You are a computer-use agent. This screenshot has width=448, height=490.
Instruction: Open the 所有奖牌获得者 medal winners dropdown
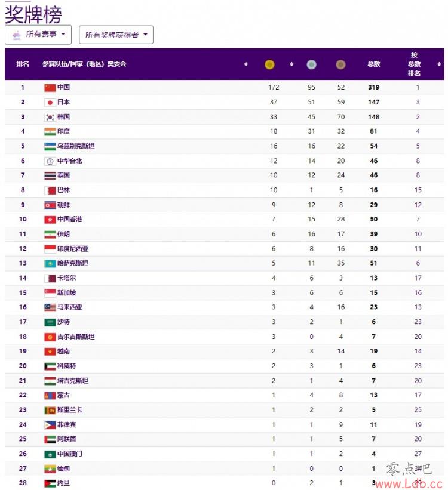116,35
